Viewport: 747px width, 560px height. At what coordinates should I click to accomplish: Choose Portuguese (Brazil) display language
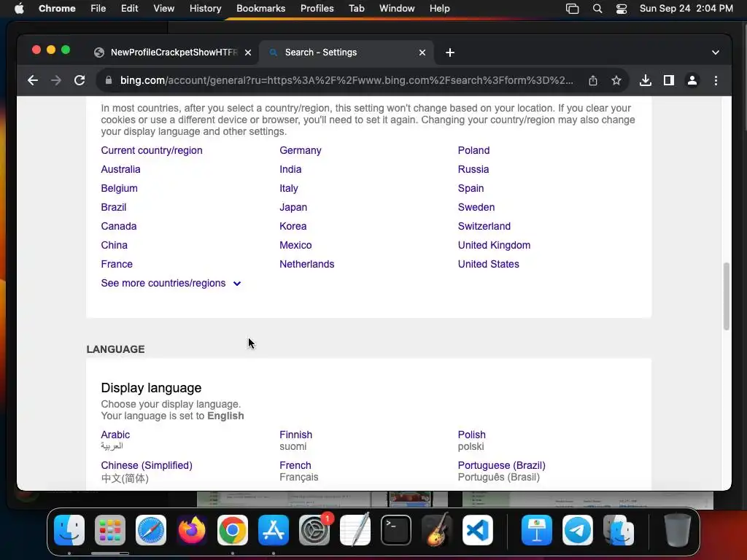click(502, 465)
